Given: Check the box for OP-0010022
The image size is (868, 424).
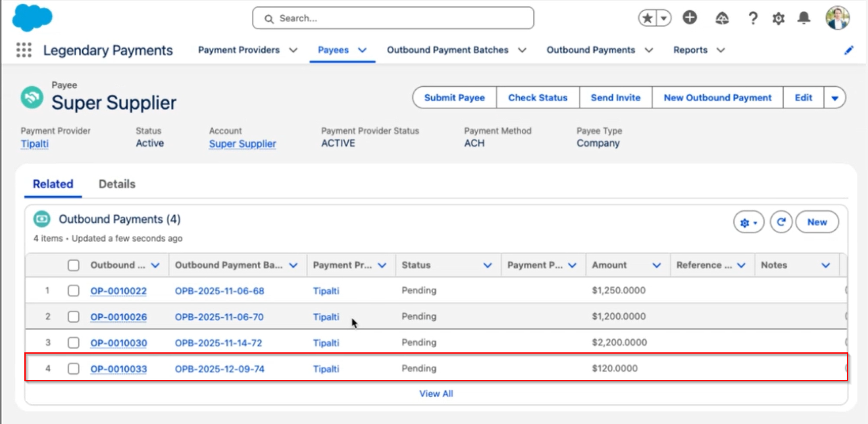Looking at the screenshot, I should click(x=74, y=291).
